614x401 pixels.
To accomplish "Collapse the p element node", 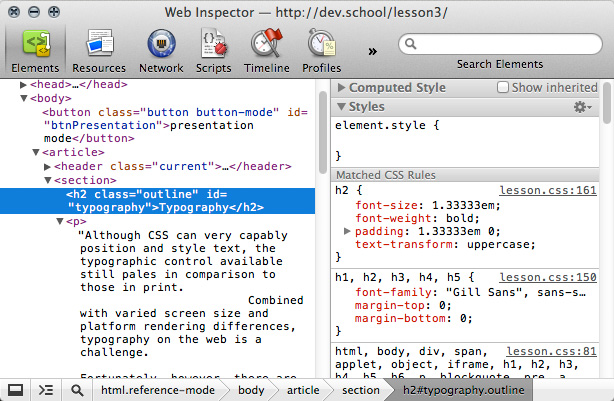I will tap(60, 221).
